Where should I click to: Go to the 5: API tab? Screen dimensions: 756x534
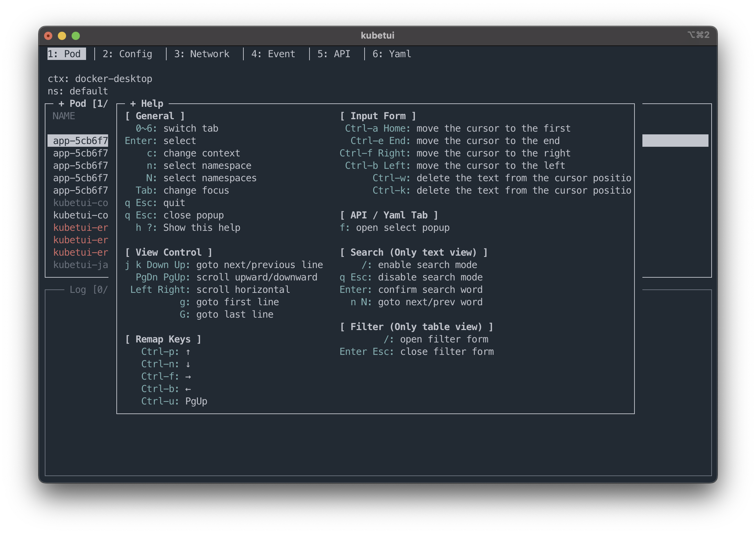point(334,54)
